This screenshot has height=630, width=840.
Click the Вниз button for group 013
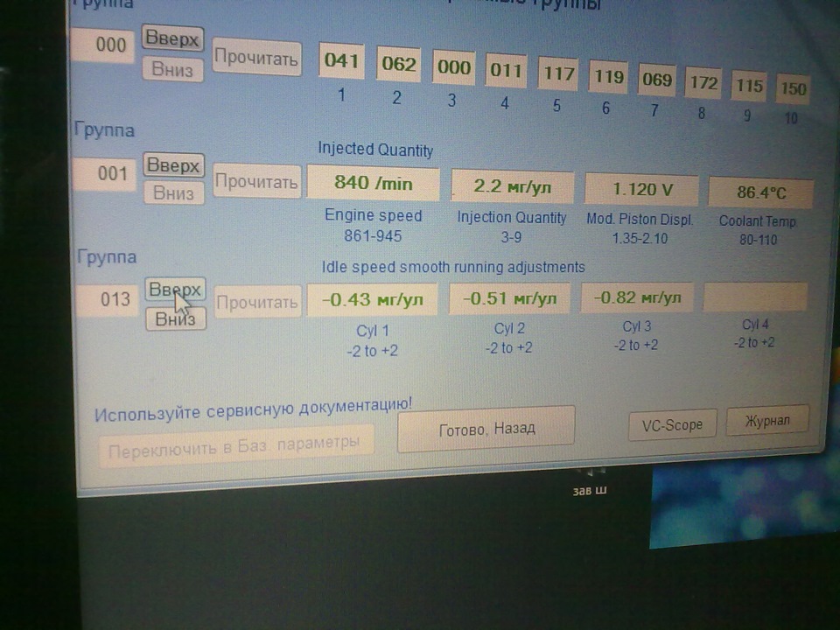tap(176, 319)
